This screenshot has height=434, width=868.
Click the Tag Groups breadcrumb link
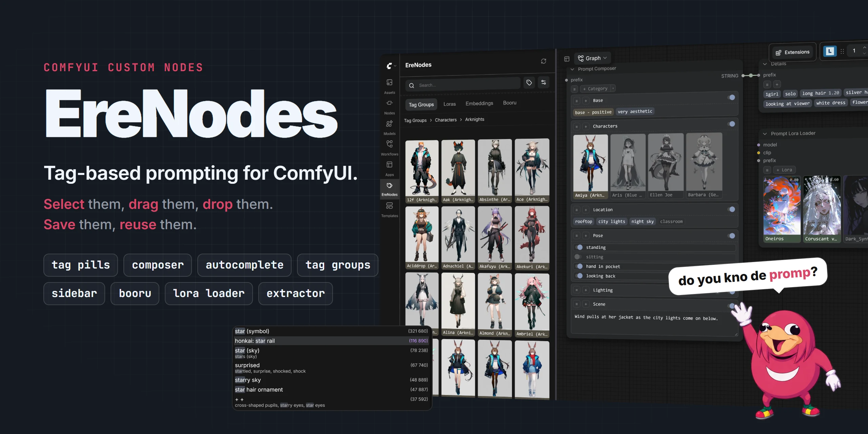point(415,120)
